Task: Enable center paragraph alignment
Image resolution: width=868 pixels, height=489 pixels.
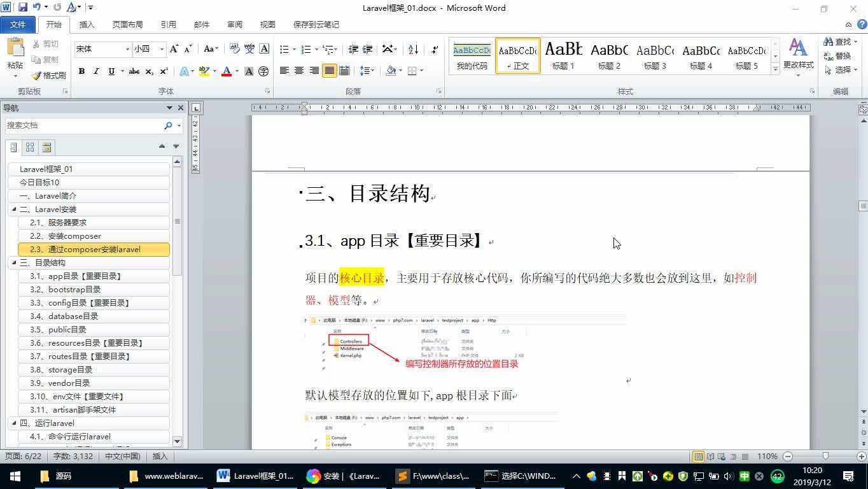Action: tap(298, 71)
